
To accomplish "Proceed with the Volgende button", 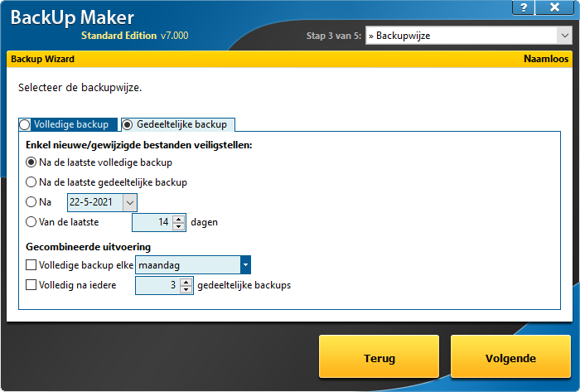I will [x=510, y=356].
